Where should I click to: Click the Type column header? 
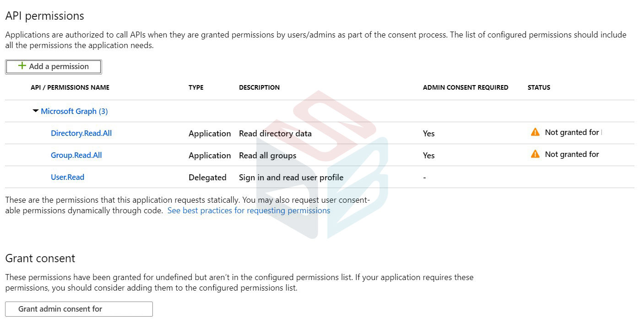196,87
